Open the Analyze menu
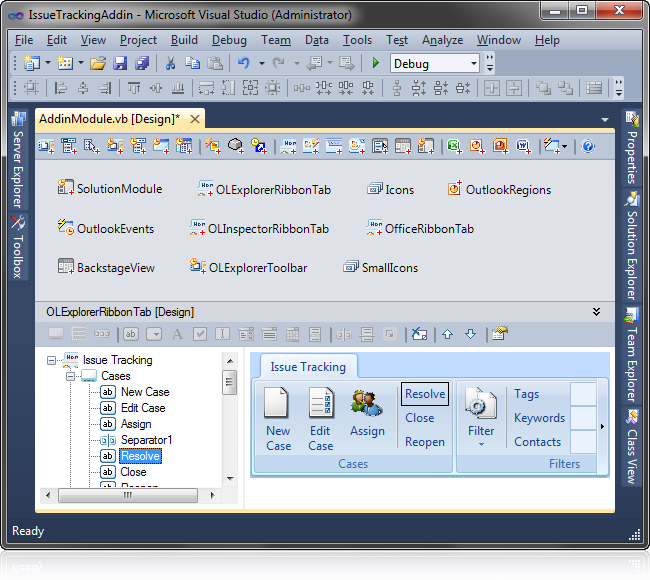The image size is (650, 580). [442, 40]
